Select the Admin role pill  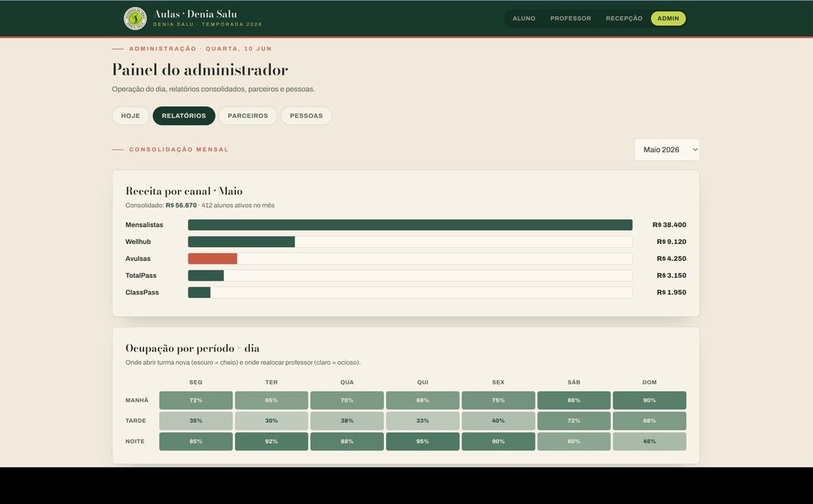click(667, 18)
